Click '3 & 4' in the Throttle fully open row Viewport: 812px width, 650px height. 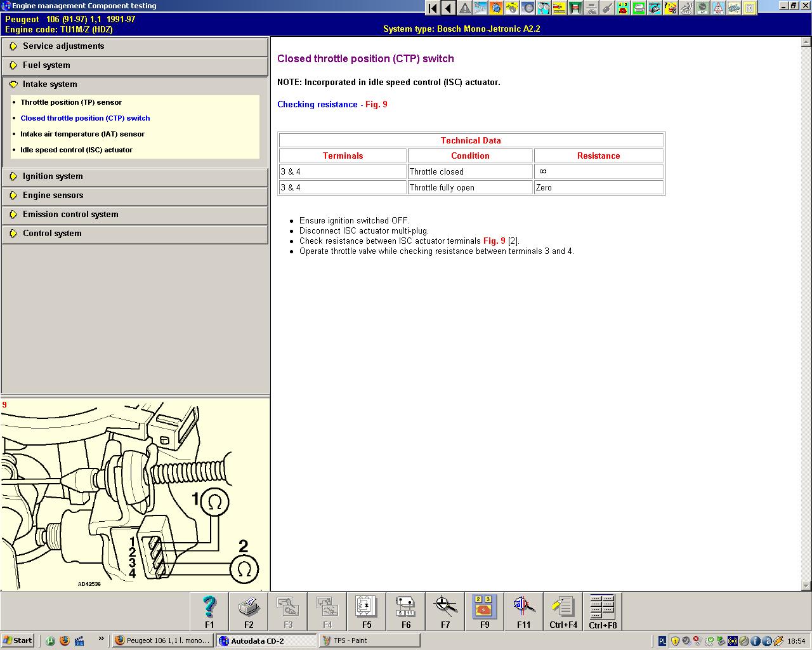tap(343, 188)
